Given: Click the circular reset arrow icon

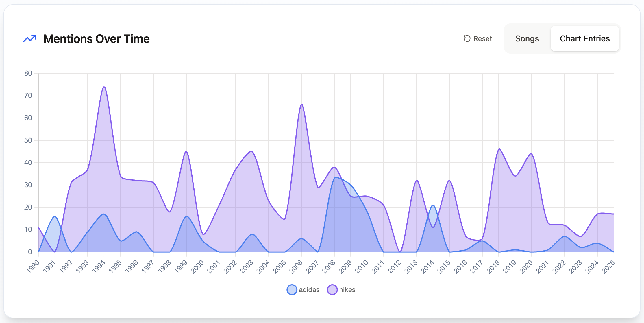Looking at the screenshot, I should click(x=467, y=38).
